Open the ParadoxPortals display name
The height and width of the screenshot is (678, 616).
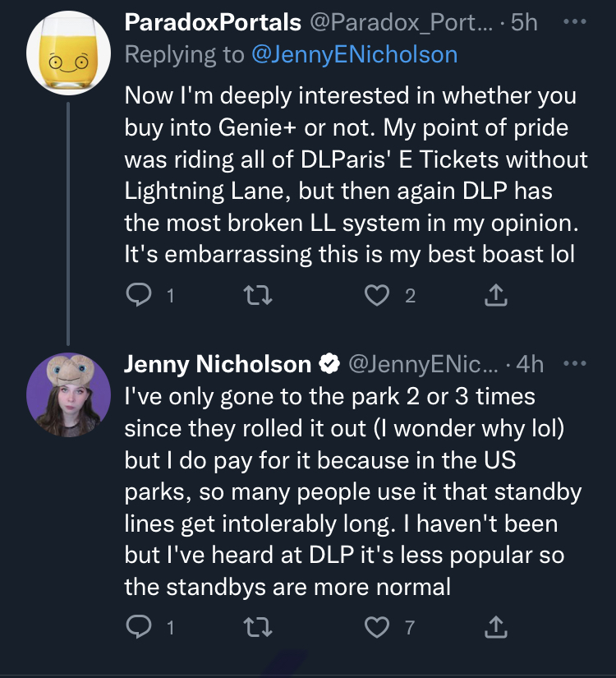tap(213, 22)
